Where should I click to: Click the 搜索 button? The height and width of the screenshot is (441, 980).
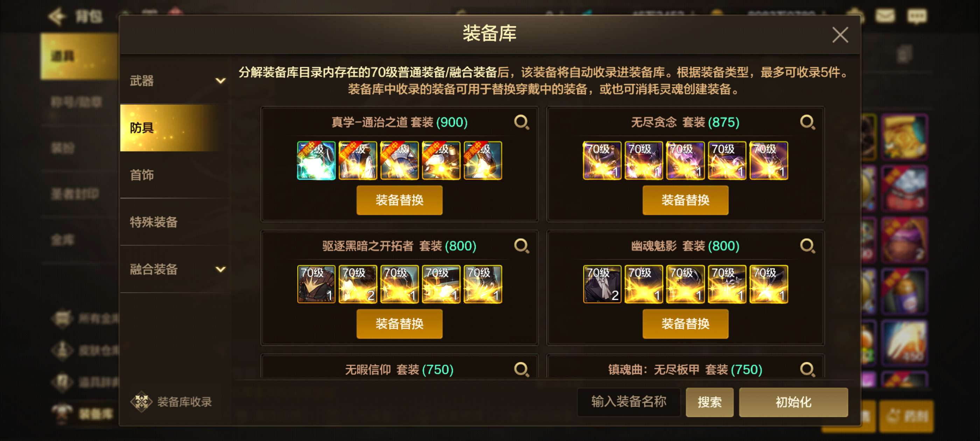point(709,402)
